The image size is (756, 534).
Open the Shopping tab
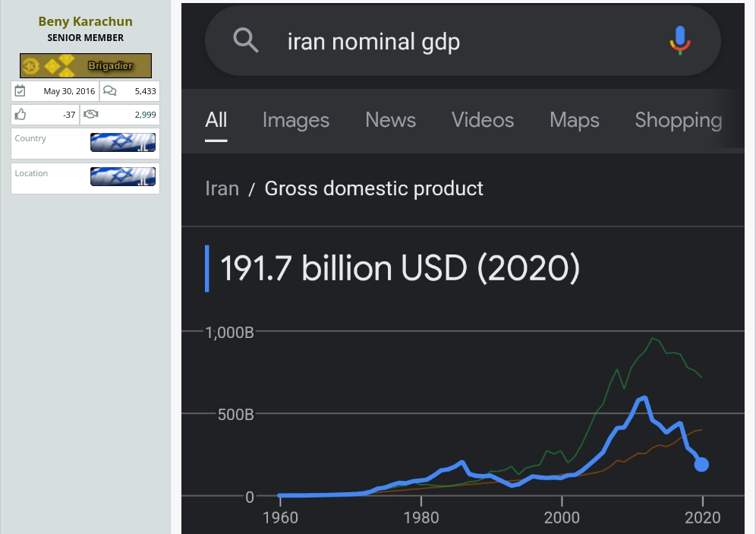679,120
